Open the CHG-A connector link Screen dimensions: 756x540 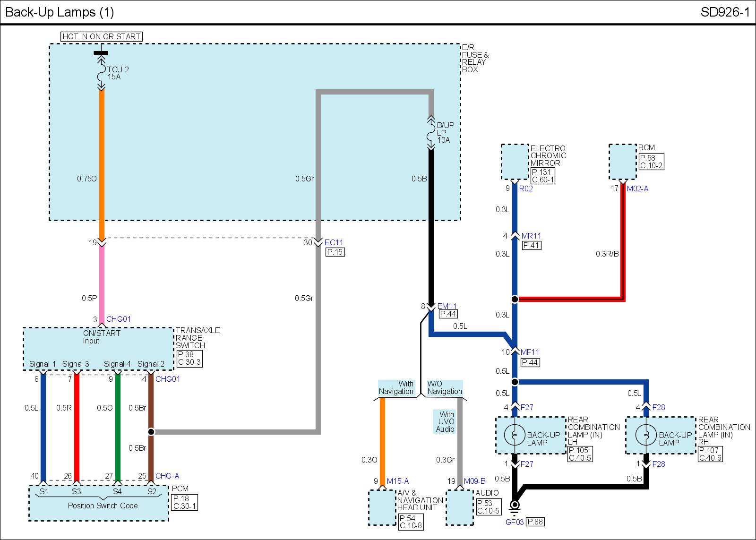pos(167,476)
